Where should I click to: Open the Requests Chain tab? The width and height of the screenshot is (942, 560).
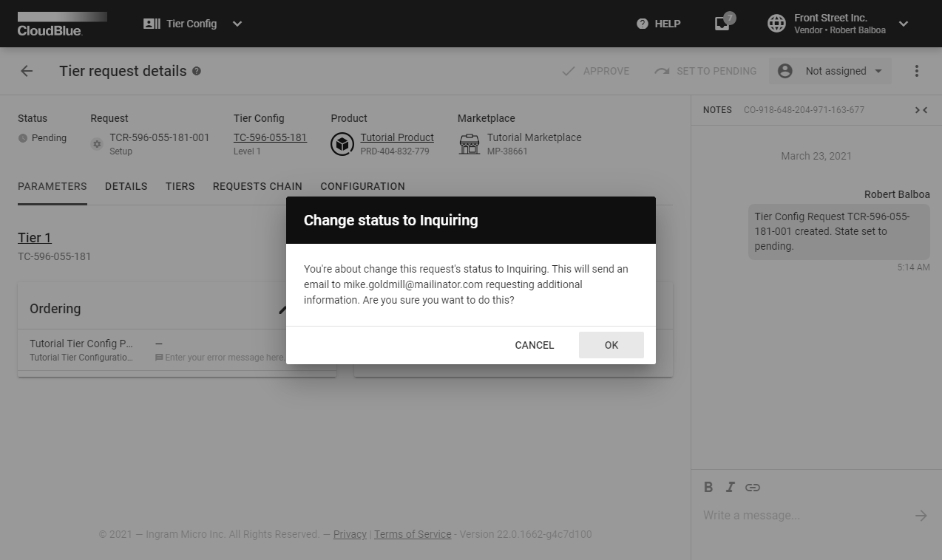pos(257,186)
